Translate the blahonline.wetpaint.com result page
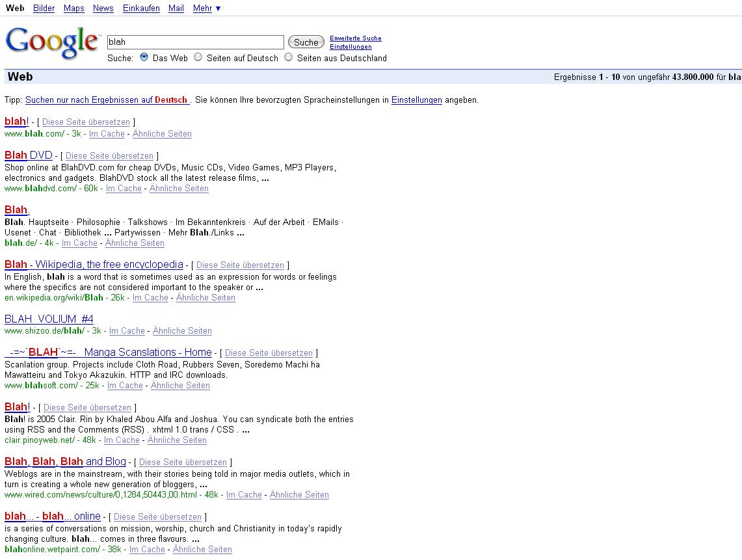742x560 pixels. tap(157, 517)
